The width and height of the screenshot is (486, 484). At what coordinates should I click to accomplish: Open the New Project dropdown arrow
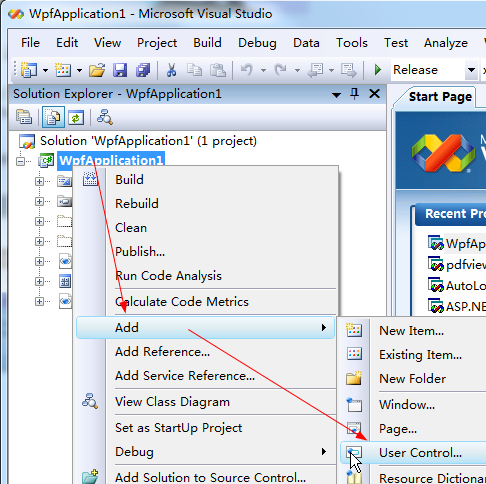[x=45, y=70]
